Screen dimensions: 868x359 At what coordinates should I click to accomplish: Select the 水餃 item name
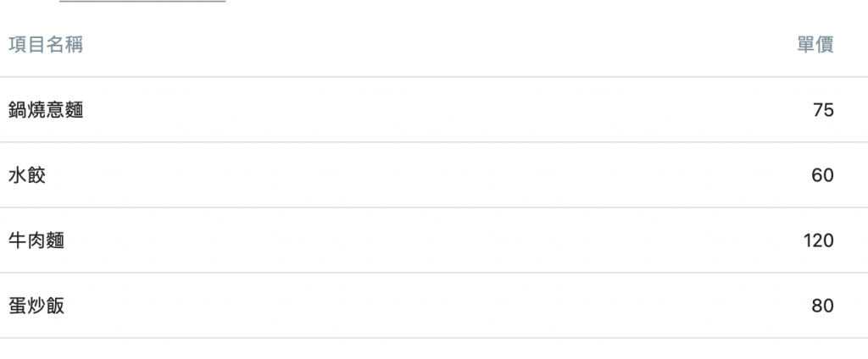27,175
